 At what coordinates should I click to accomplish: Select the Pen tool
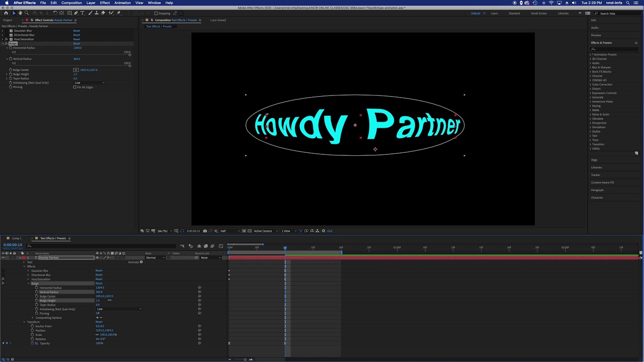pyautogui.click(x=76, y=13)
